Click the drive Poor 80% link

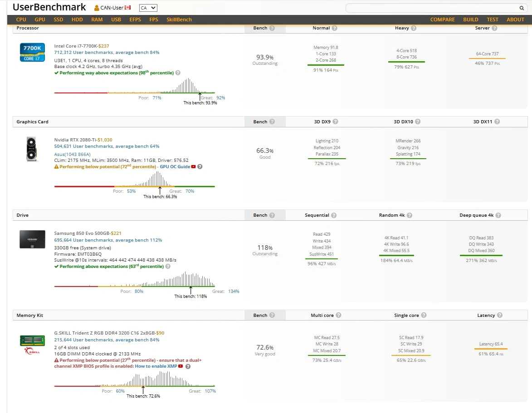[139, 291]
